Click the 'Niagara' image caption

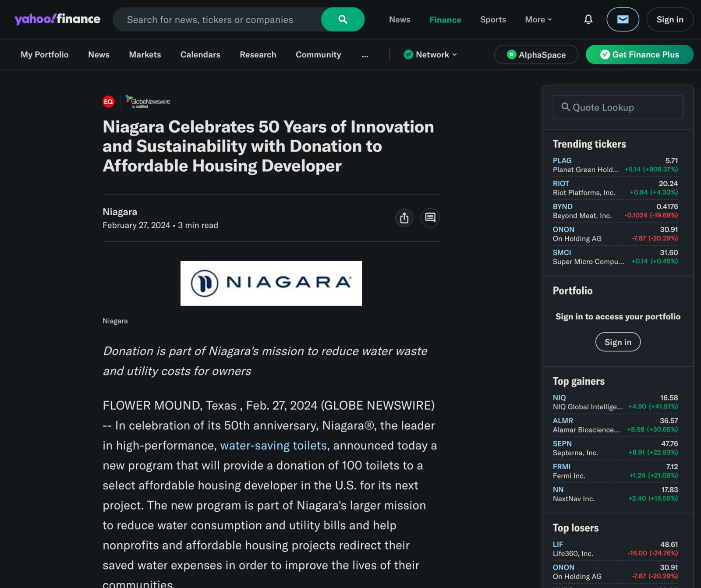point(115,321)
